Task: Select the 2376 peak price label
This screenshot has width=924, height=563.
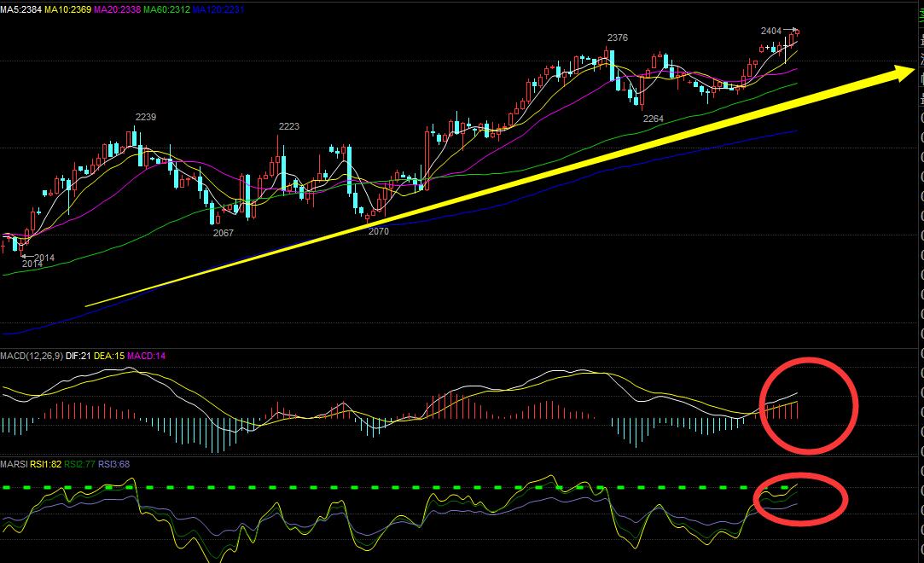Action: (618, 38)
